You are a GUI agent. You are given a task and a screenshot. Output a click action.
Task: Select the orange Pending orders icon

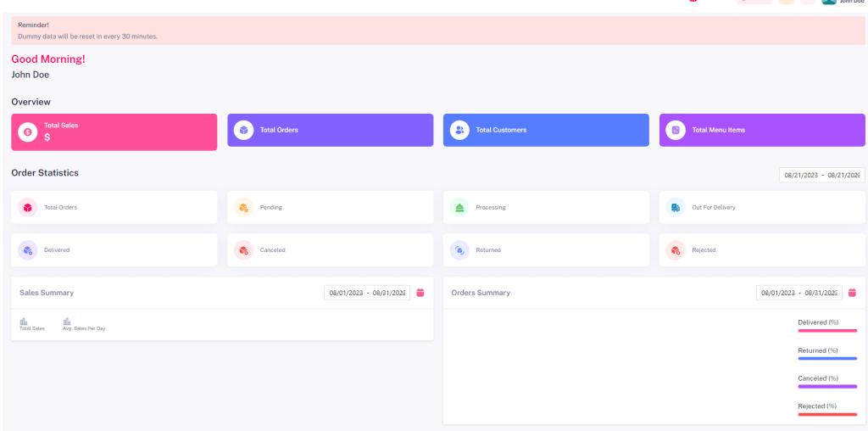[x=243, y=208]
